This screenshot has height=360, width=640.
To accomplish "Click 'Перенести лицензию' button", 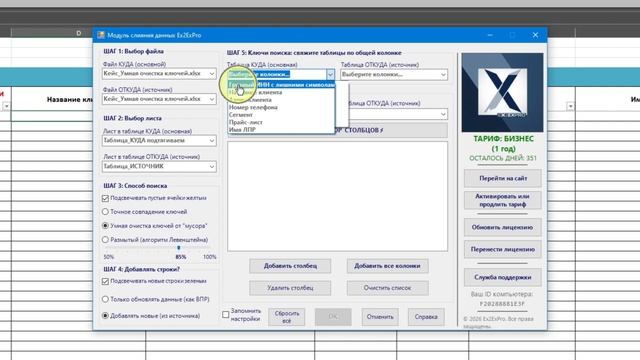I will click(x=503, y=249).
